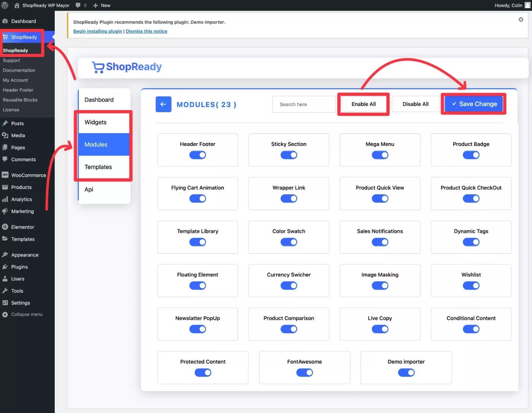Screen dimensions: 532x413
Task: Toggle the Mega Menu module
Action: point(380,155)
